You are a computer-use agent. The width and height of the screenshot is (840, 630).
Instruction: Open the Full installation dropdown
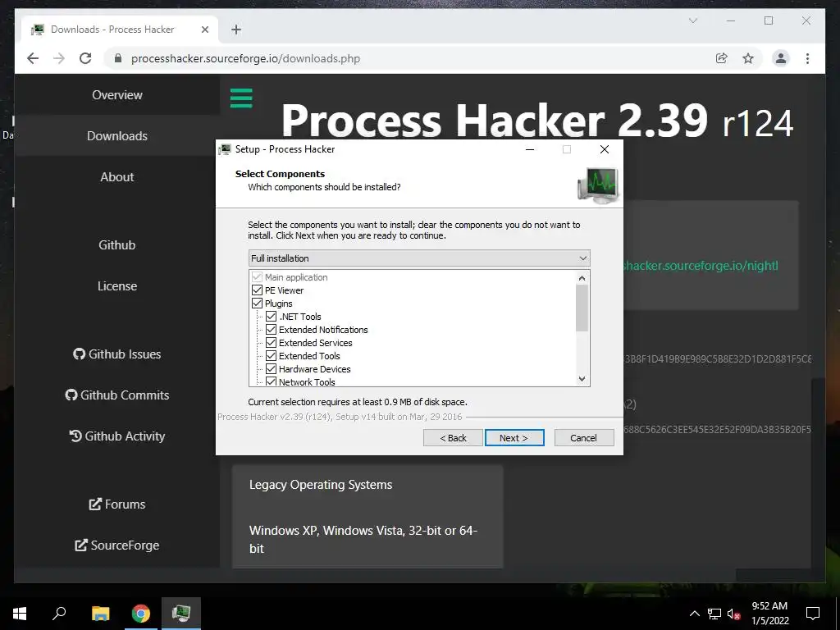(419, 258)
